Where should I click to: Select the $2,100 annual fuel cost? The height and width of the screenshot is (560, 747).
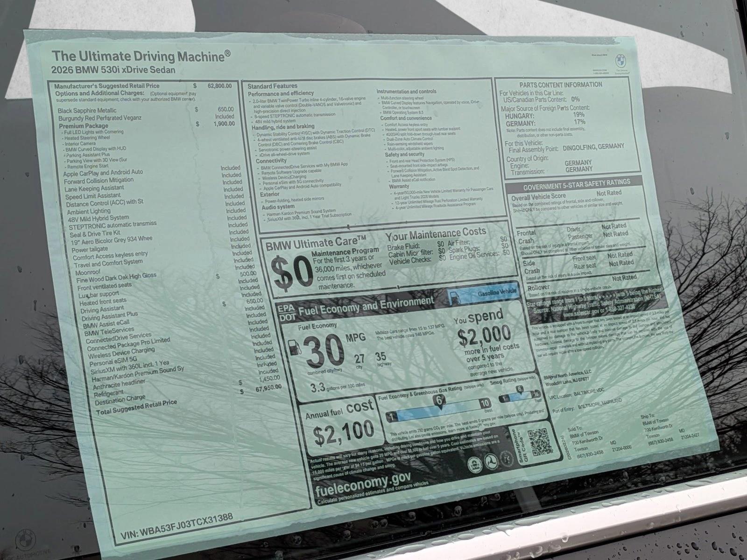point(343,434)
